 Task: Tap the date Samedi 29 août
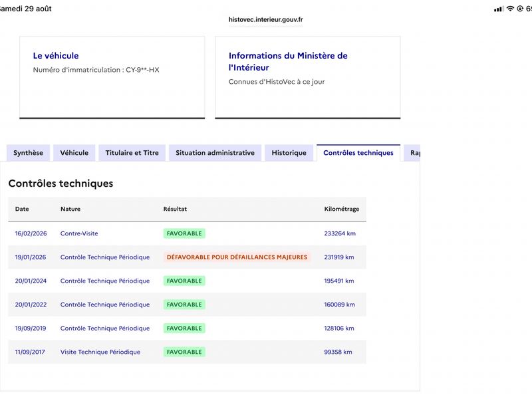(26, 9)
